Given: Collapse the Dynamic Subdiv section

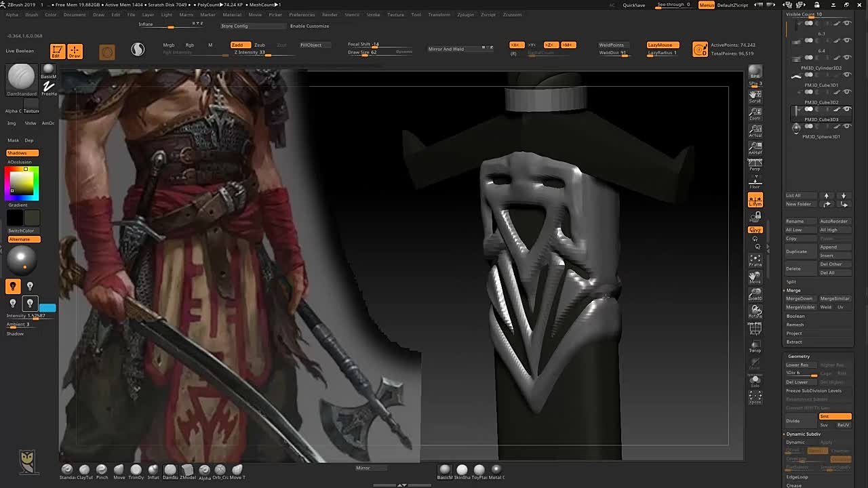Looking at the screenshot, I should click(804, 434).
